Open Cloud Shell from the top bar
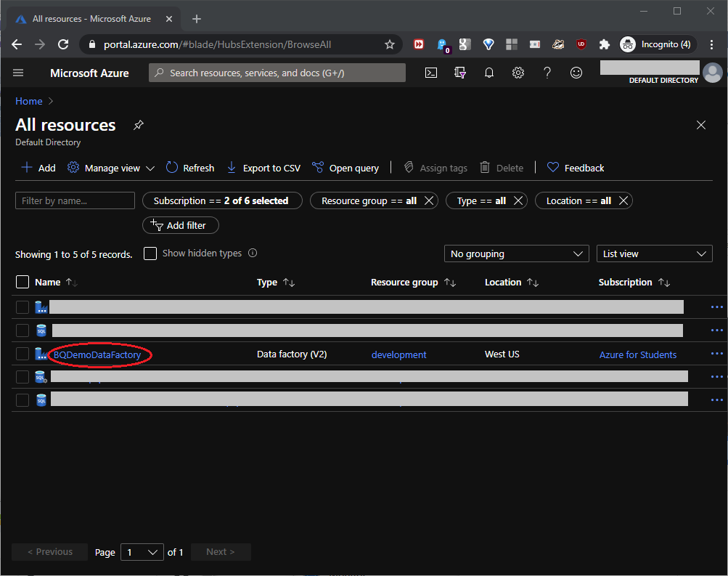728x576 pixels. 431,73
